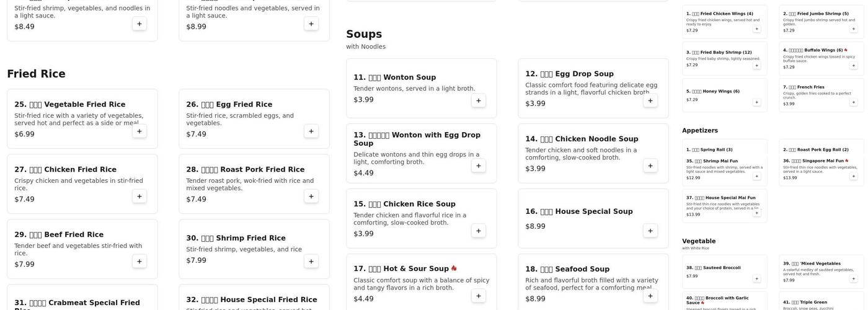Add Buffalo Wings to cart
The height and width of the screenshot is (310, 868).
853,65
